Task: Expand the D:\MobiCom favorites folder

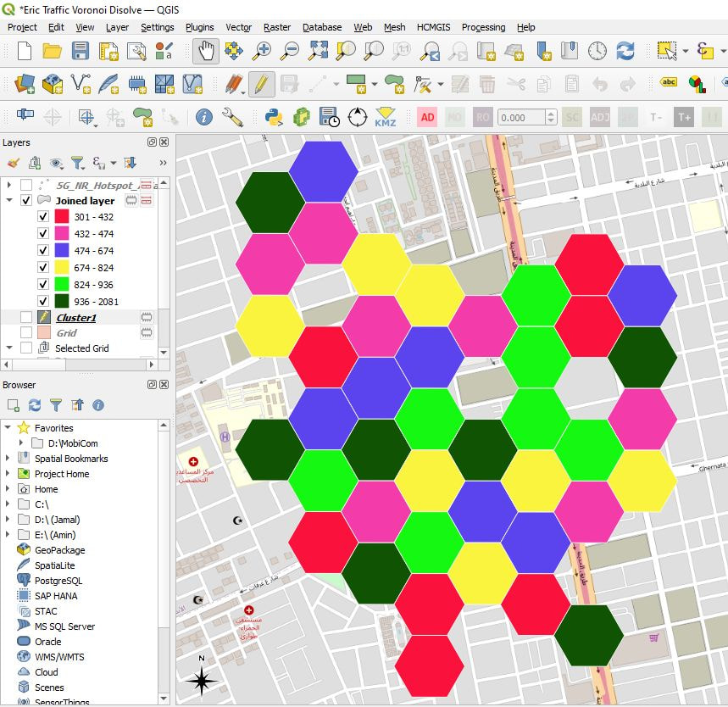Action: (x=21, y=443)
